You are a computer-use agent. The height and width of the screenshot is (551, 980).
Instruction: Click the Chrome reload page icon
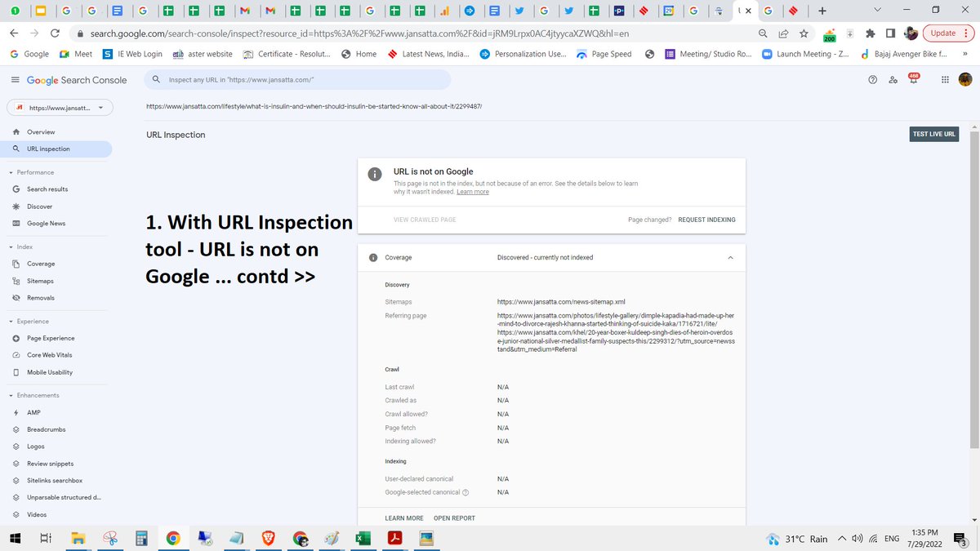click(x=55, y=33)
